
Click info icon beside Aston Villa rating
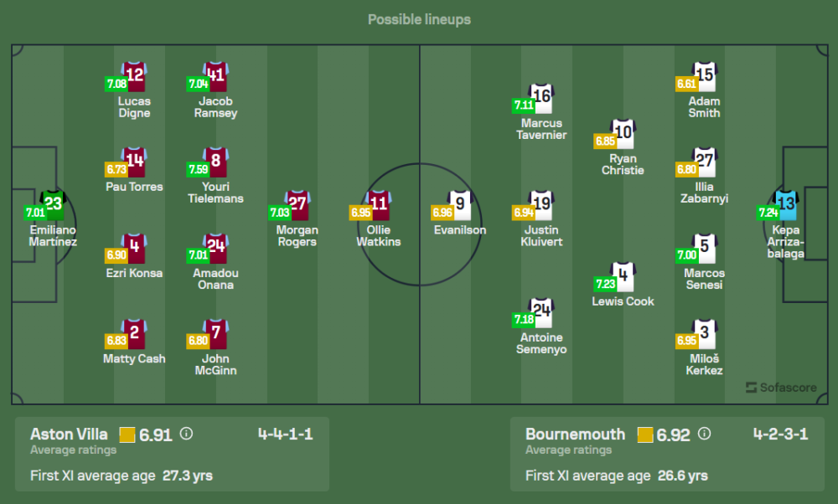[186, 434]
